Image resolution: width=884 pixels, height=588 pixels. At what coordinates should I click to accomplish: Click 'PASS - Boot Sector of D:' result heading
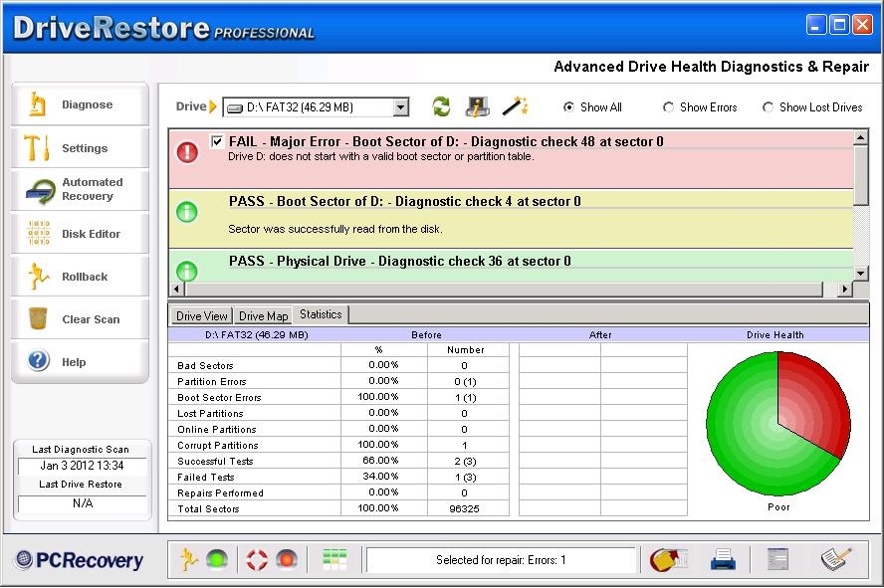pyautogui.click(x=404, y=201)
